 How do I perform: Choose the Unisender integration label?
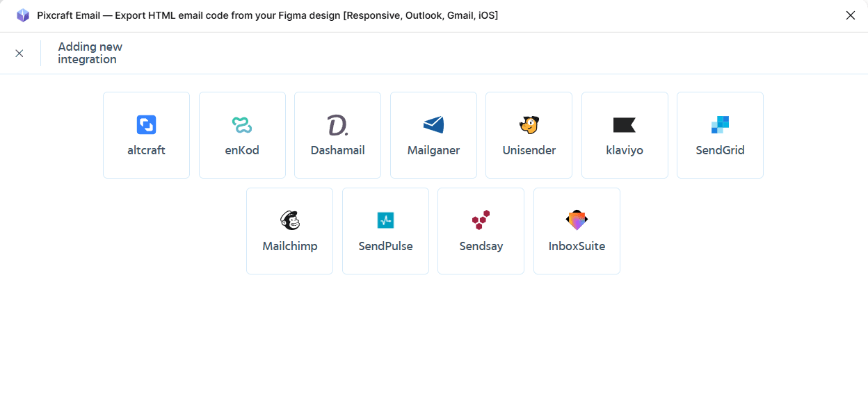click(529, 150)
